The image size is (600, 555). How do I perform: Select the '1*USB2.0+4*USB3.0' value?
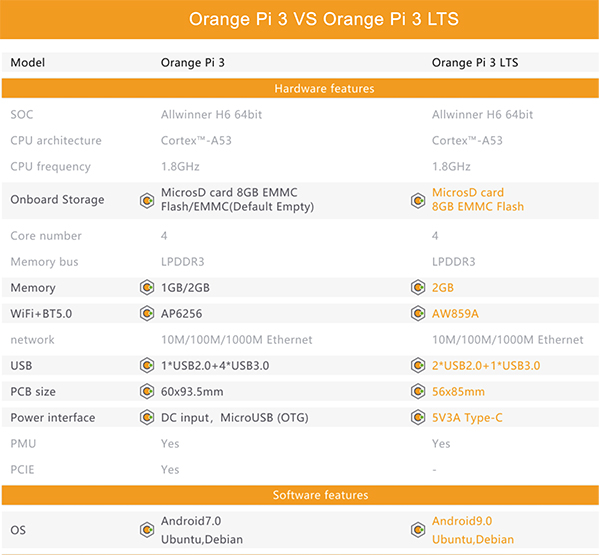215,366
